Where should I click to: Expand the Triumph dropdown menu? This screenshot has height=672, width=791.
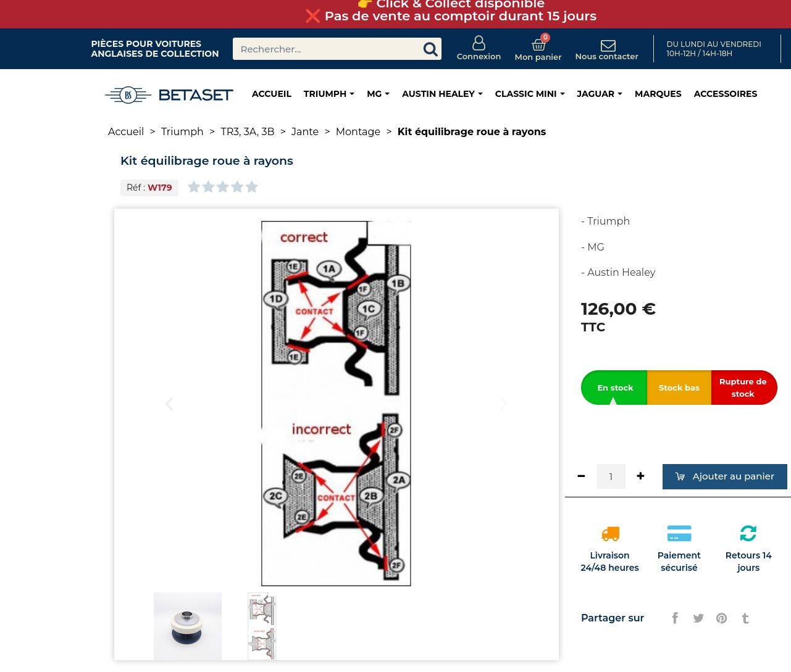coord(329,94)
